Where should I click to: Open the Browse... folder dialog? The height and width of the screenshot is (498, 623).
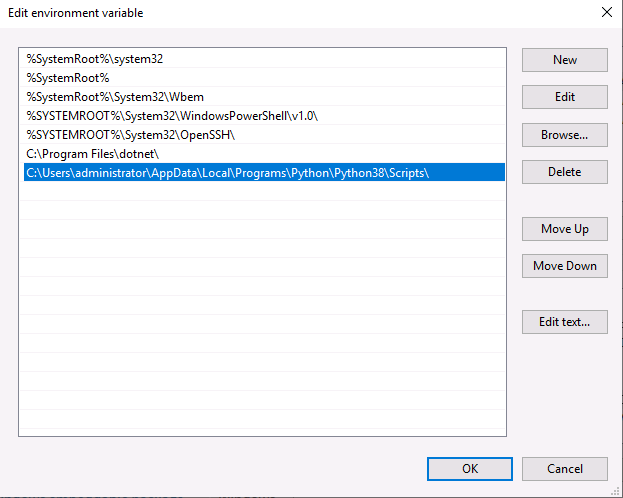[565, 135]
